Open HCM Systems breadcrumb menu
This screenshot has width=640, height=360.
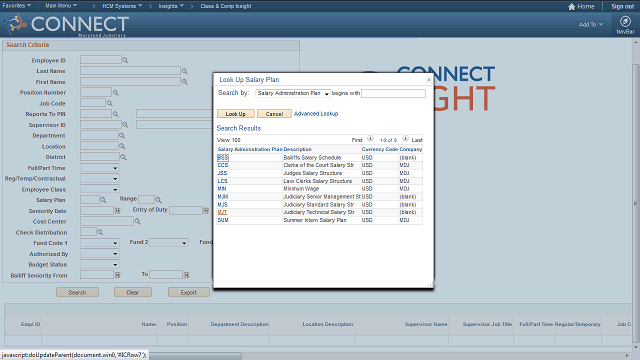pos(122,6)
